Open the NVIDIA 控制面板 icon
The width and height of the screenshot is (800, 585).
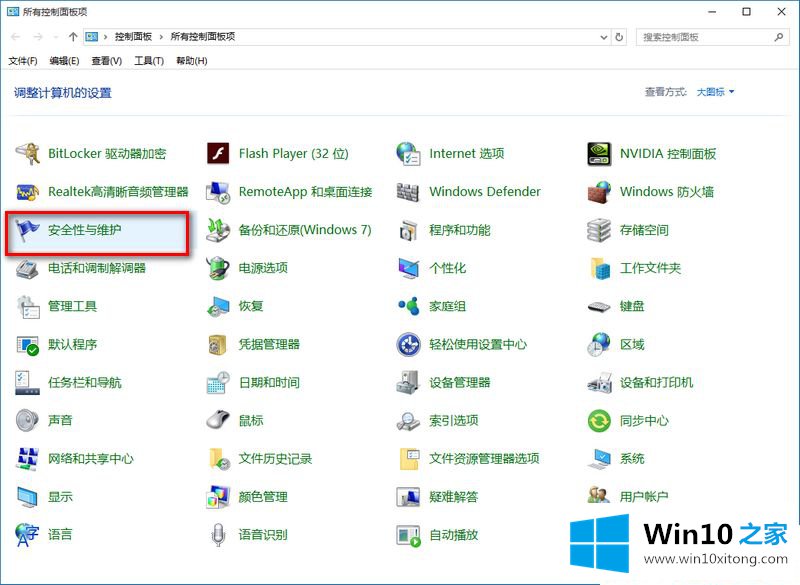[599, 154]
